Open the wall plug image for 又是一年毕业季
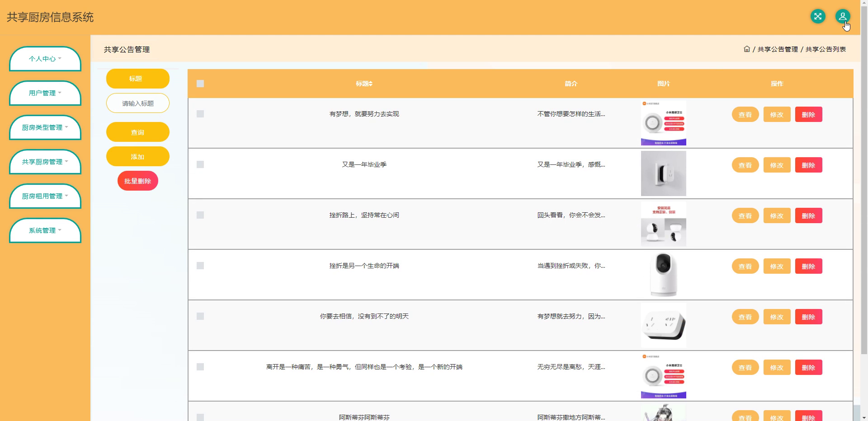 663,173
